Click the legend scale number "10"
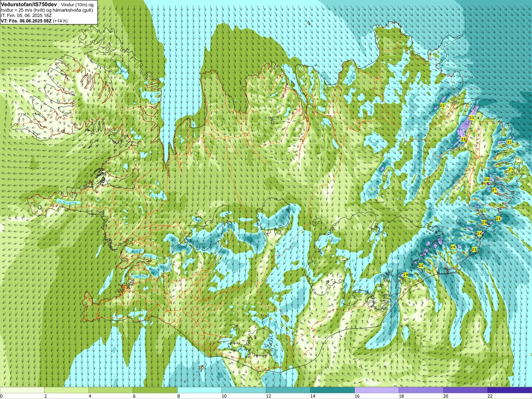 (224, 396)
